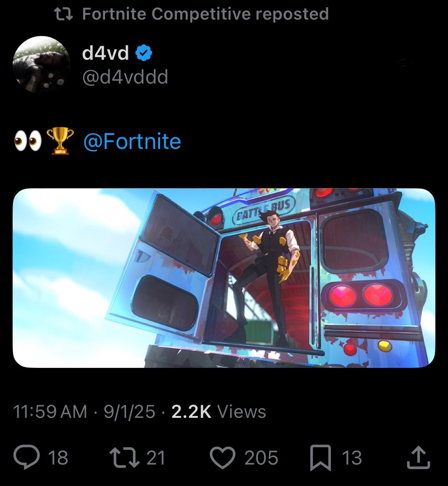This screenshot has height=486, width=448.
Task: Tap the 205 likes count
Action: (261, 458)
